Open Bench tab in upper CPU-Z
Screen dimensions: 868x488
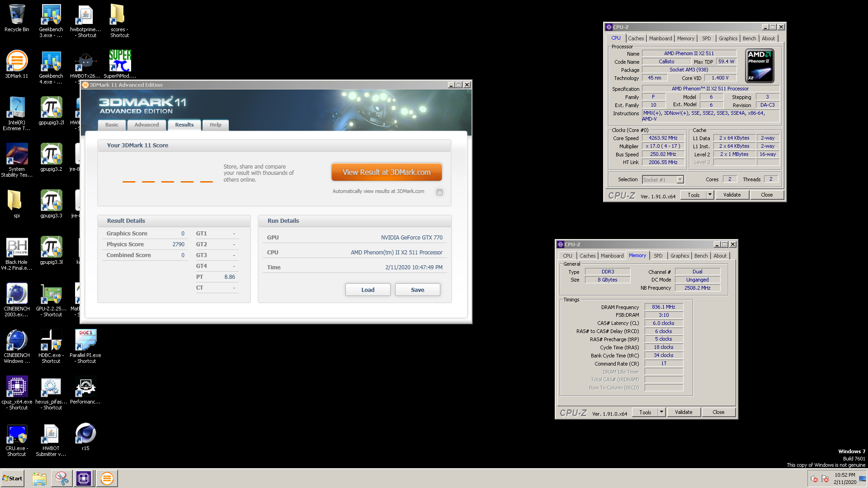point(749,38)
